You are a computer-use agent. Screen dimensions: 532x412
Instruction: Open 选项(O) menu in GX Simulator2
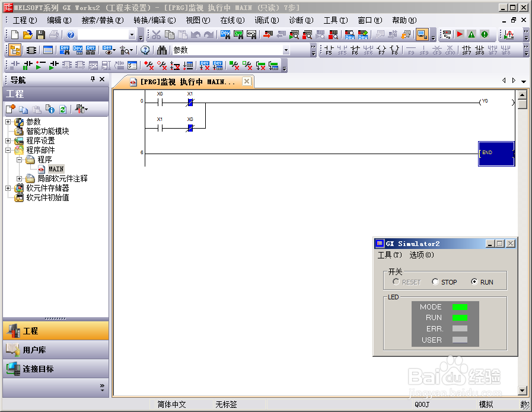tap(422, 255)
